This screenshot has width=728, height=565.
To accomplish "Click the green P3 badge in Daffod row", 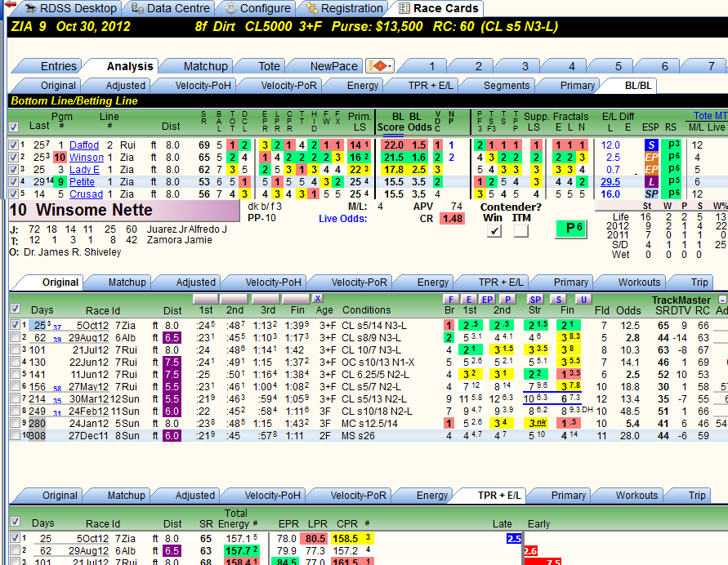I will click(672, 145).
